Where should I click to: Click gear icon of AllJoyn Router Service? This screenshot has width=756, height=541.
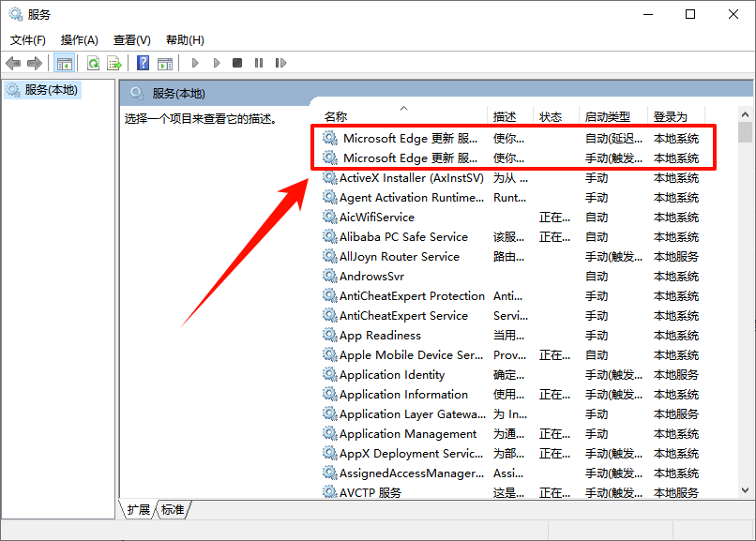tap(330, 256)
